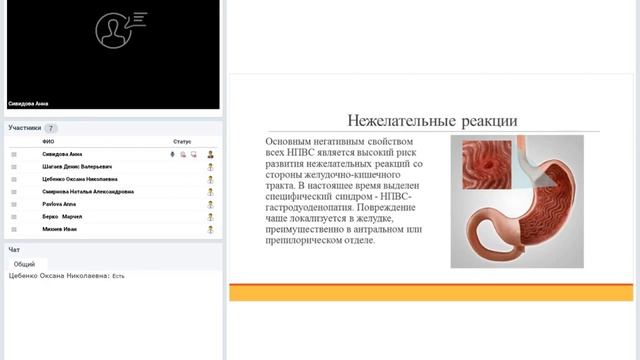The image size is (640, 360).
Task: Click the grey square beside Михеев Иван
Action: pyautogui.click(x=14, y=229)
